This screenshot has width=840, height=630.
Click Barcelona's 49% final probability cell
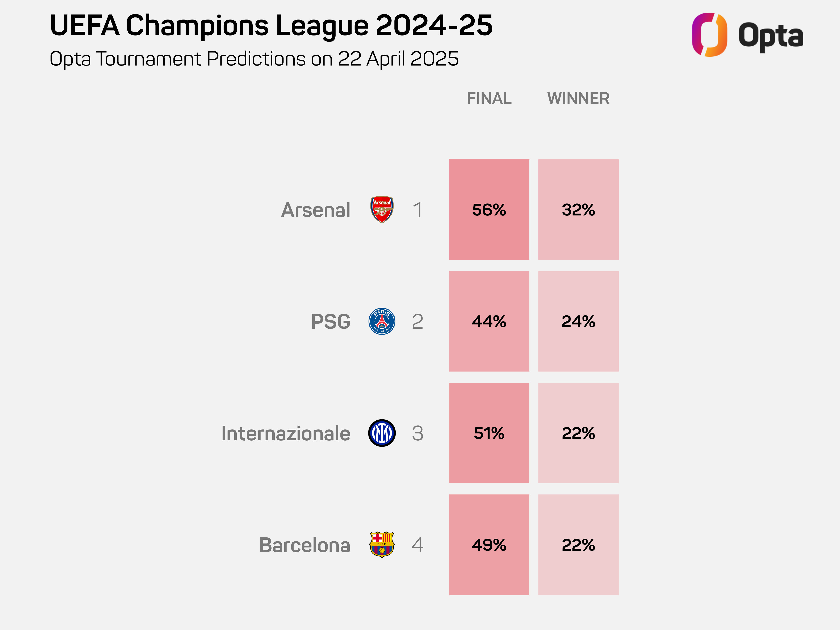click(489, 545)
